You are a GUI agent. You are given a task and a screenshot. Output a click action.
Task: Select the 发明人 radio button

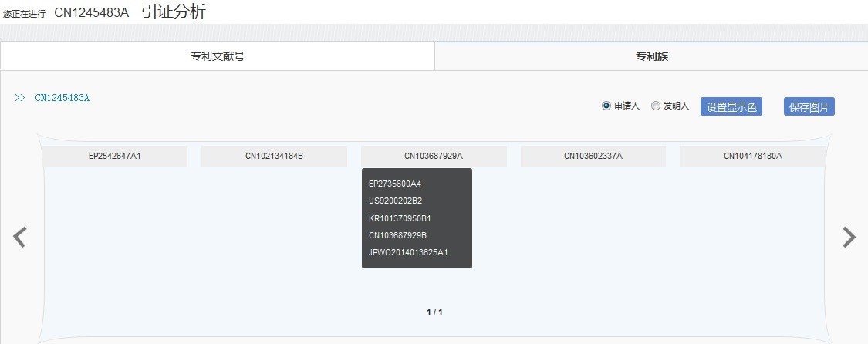pyautogui.click(x=656, y=106)
